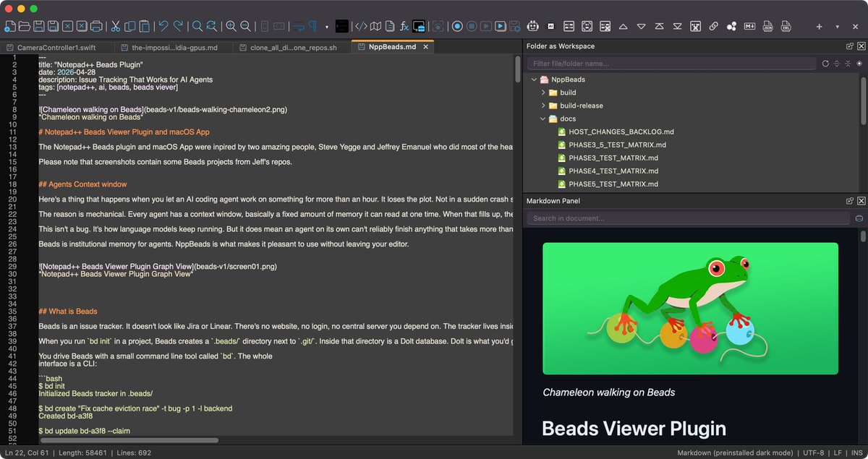Click the Cut scissors icon
Image resolution: width=868 pixels, height=459 pixels.
[115, 27]
